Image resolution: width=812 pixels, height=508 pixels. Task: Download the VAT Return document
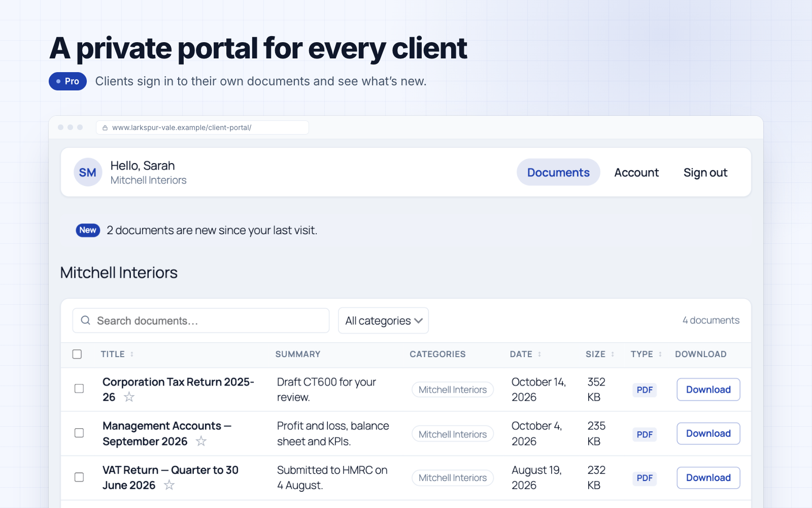(708, 478)
